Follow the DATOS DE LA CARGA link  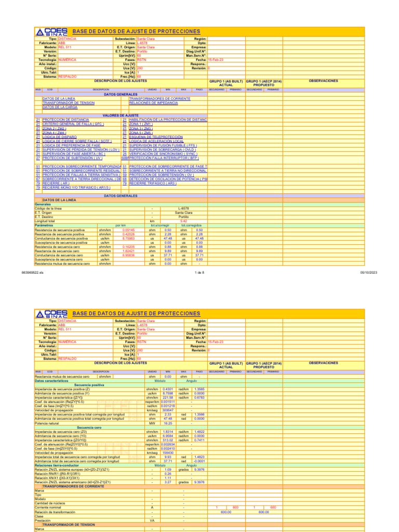[x=60, y=107]
